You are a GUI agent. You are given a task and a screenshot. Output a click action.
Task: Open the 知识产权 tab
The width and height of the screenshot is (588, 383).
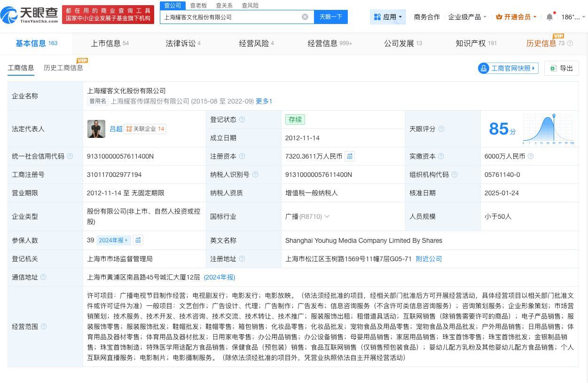[476, 43]
